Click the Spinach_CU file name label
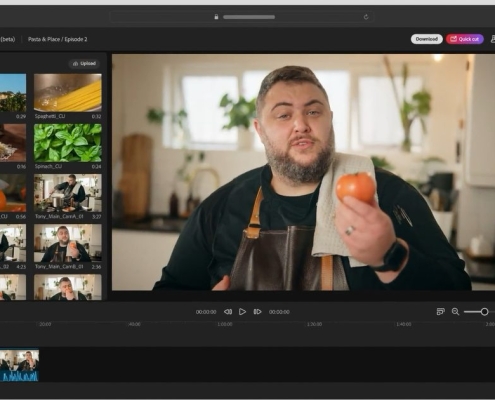The height and width of the screenshot is (400, 495). 48,166
